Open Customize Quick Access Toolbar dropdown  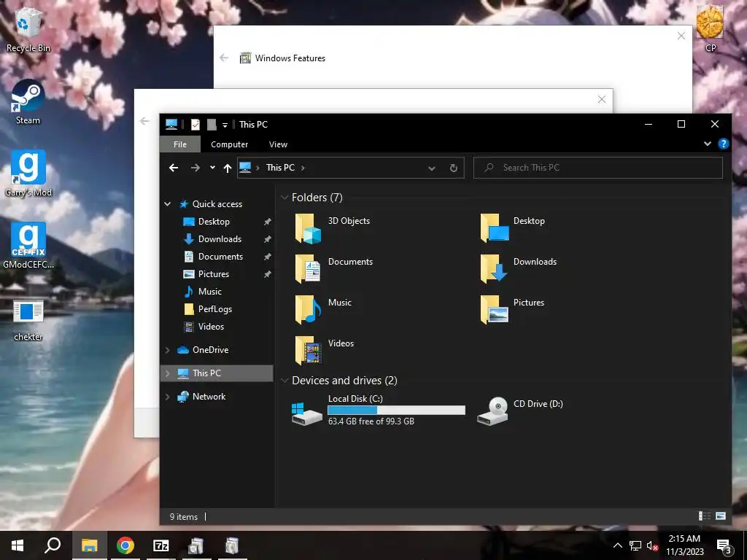click(x=225, y=125)
